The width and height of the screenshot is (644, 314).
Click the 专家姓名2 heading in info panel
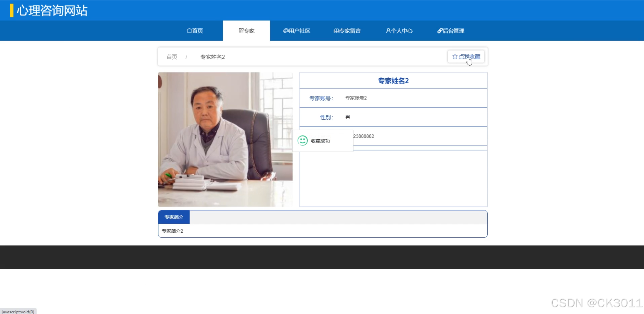393,81
